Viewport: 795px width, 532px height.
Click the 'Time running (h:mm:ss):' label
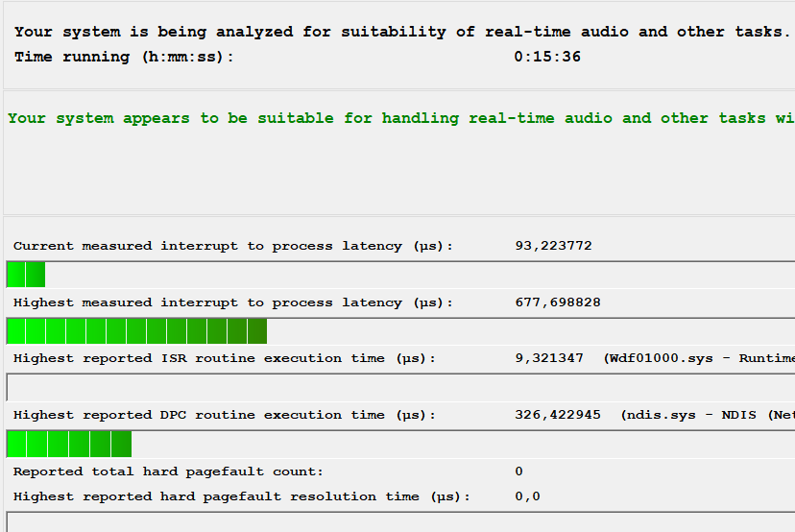[x=124, y=57]
